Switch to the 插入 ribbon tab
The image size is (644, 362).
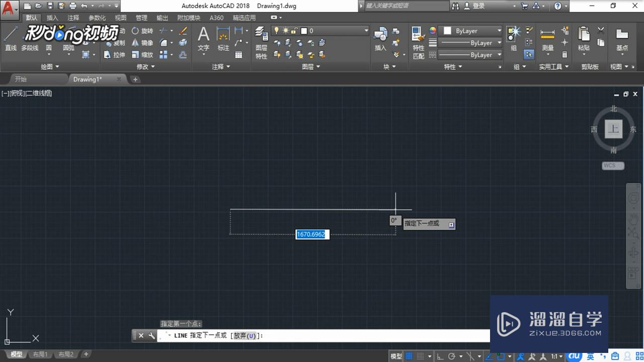(52, 17)
